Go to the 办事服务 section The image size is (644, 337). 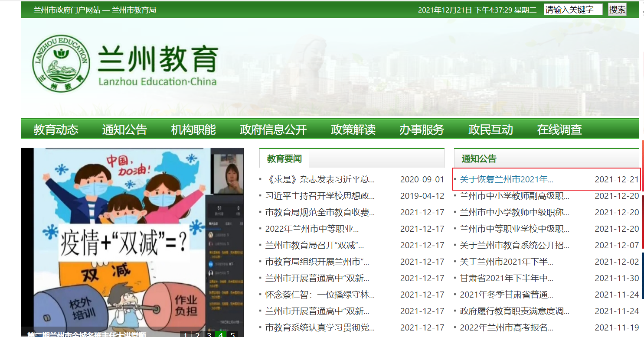click(422, 130)
